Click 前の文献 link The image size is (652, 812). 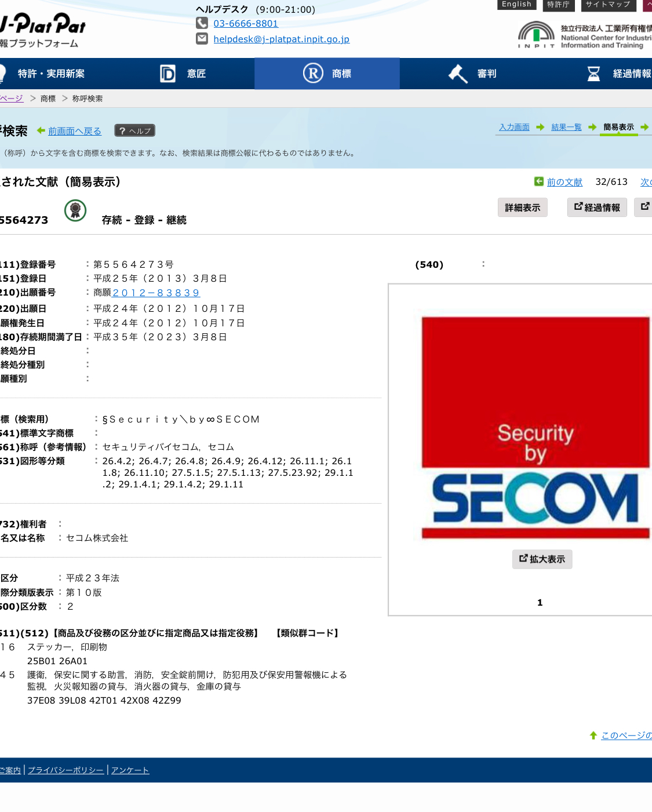[x=564, y=182]
